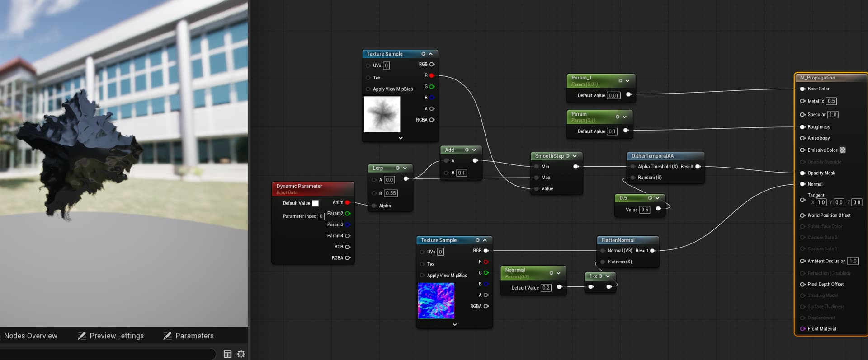Click the table view icon beside the gear
Image resolution: width=868 pixels, height=360 pixels.
(x=228, y=354)
